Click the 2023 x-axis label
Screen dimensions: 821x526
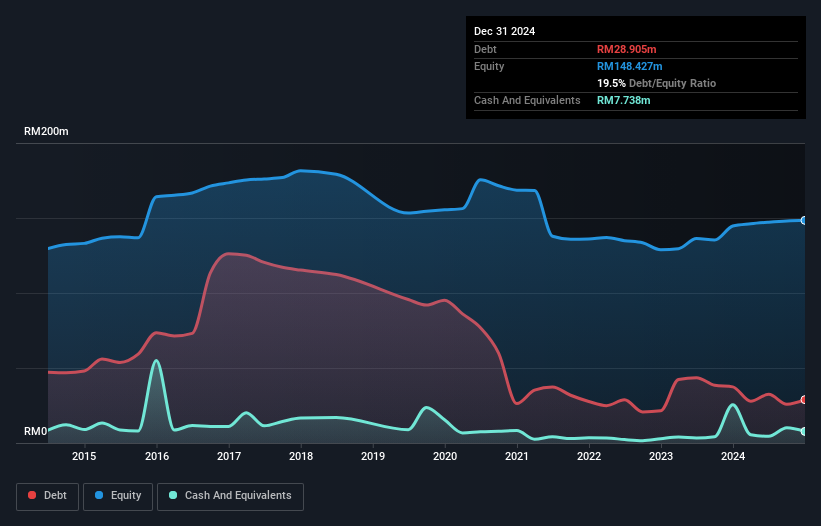pos(661,456)
